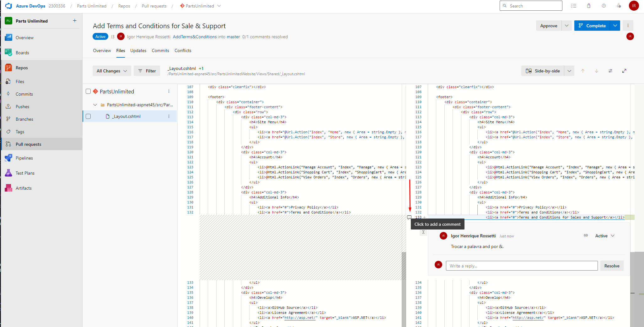
Task: Switch to the Commits tab
Action: coord(160,50)
